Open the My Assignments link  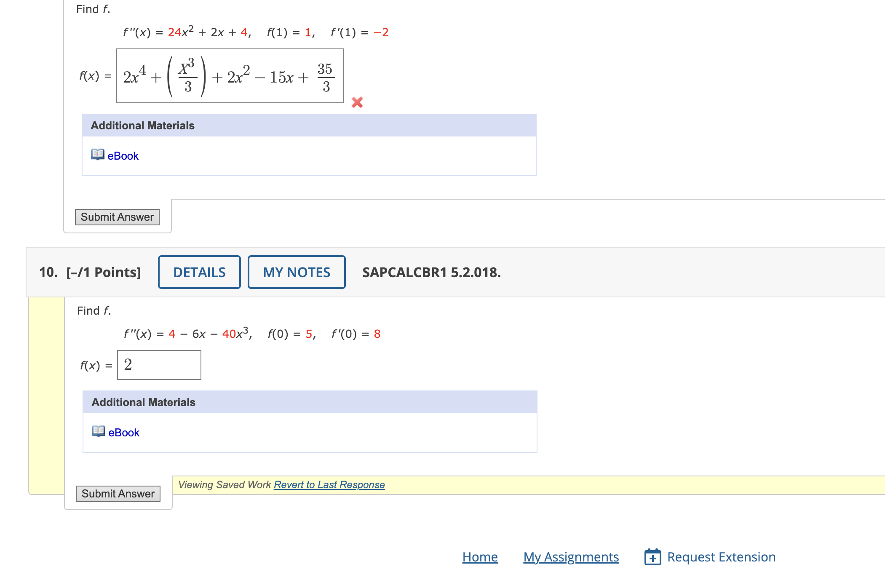[571, 557]
